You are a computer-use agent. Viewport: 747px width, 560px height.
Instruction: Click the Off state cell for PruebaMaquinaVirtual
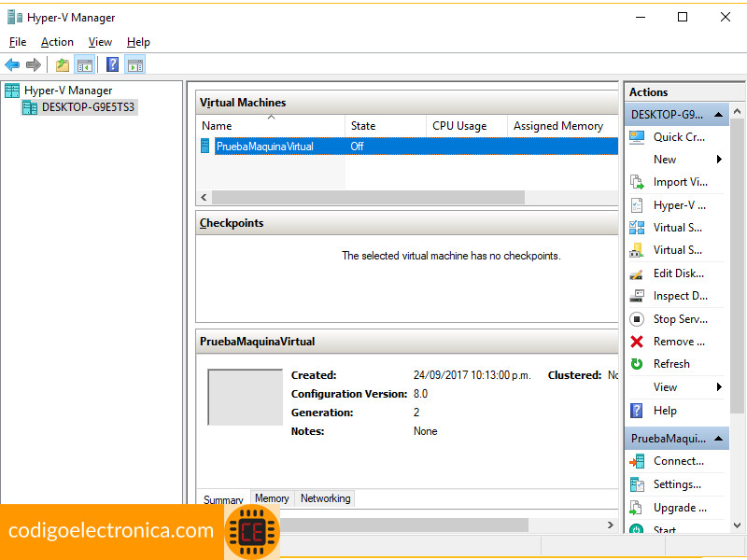(x=357, y=147)
